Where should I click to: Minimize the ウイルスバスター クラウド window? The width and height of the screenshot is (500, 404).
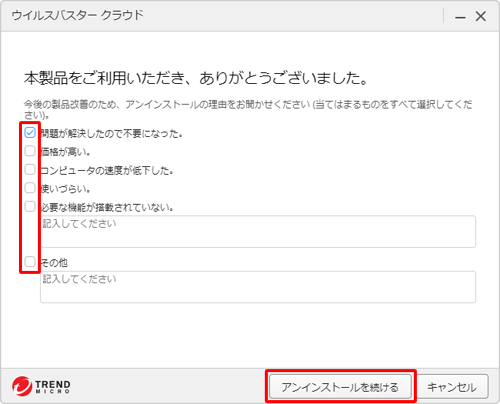(x=460, y=16)
